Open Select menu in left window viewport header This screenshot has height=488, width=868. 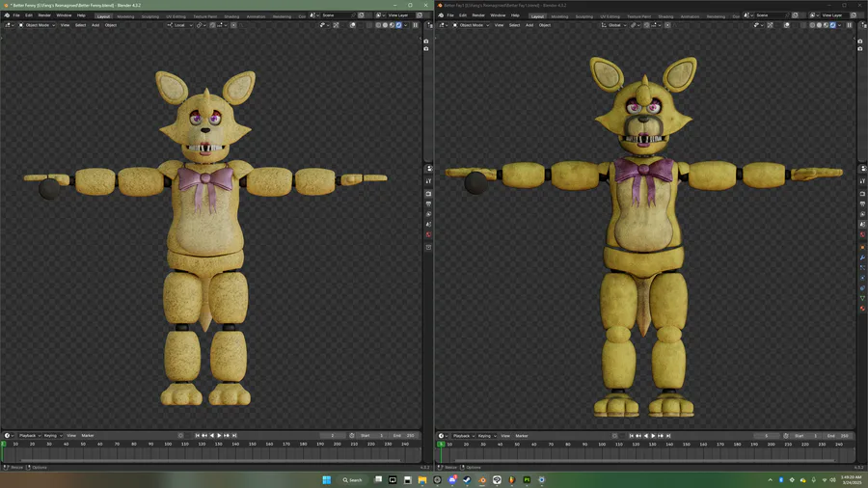point(80,25)
